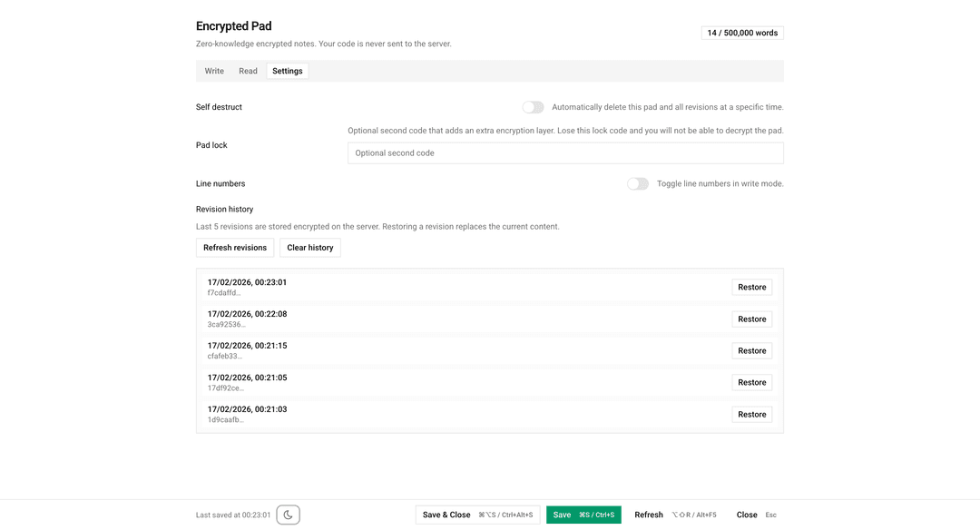Image resolution: width=980 pixels, height=530 pixels.
Task: Click Refresh in the bottom bar
Action: (649, 515)
